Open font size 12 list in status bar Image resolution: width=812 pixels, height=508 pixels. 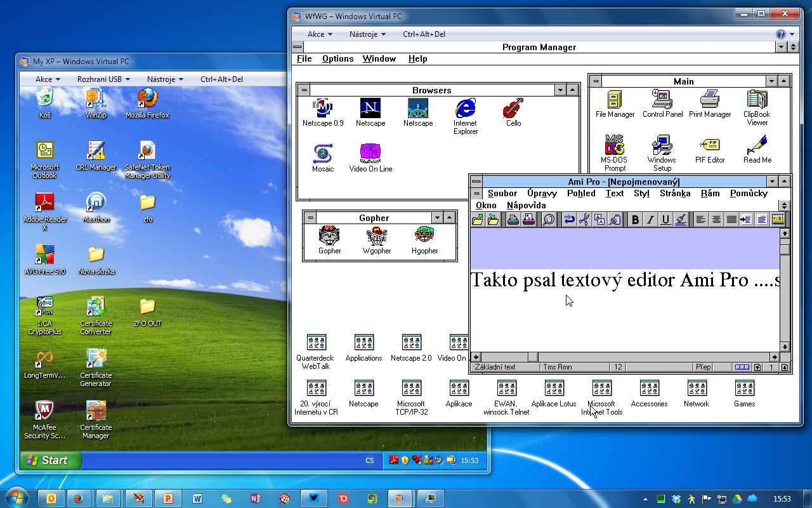[619, 367]
